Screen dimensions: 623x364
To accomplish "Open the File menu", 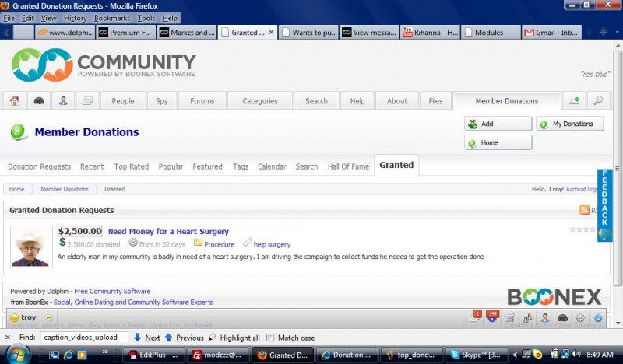I will [x=9, y=18].
